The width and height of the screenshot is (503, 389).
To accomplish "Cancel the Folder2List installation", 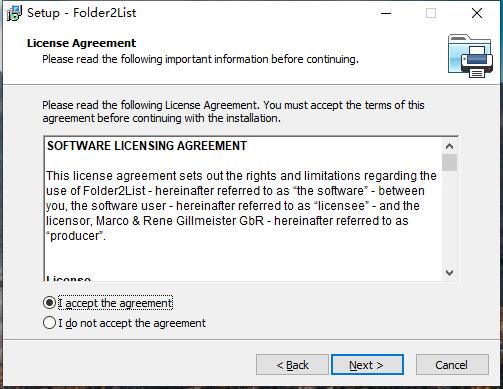I will click(x=452, y=365).
